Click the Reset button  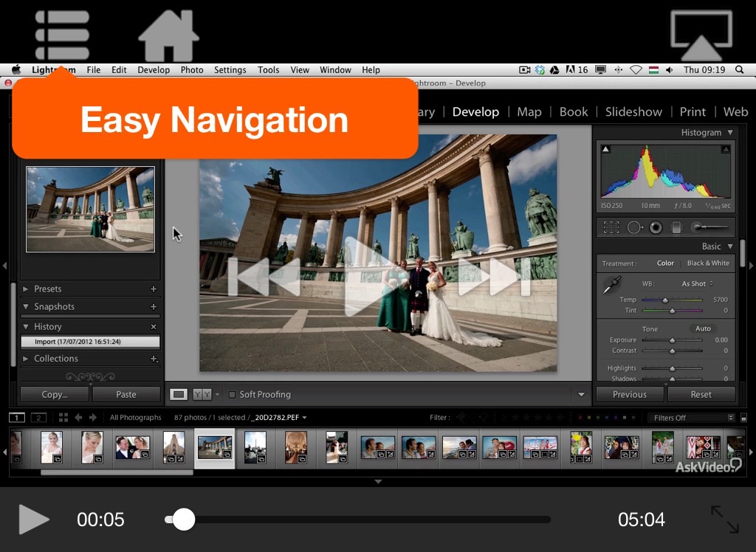[x=701, y=395]
